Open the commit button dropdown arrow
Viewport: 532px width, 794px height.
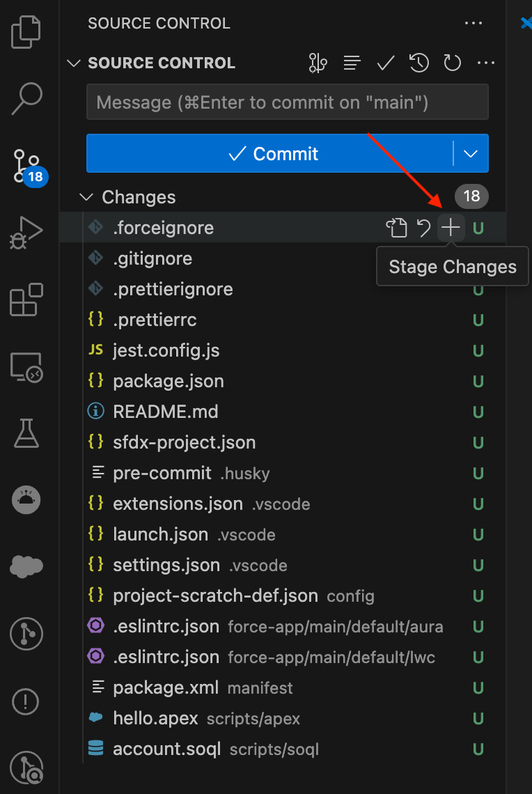(471, 153)
